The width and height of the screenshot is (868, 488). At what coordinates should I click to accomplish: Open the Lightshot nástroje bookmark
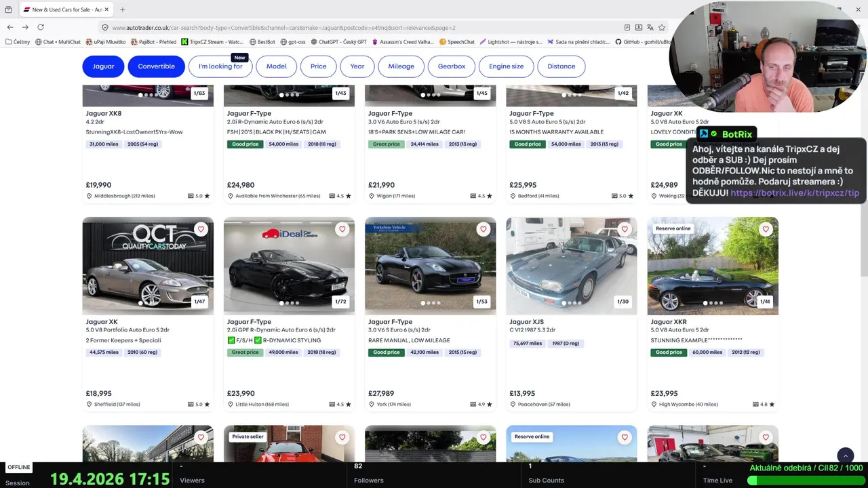click(511, 42)
